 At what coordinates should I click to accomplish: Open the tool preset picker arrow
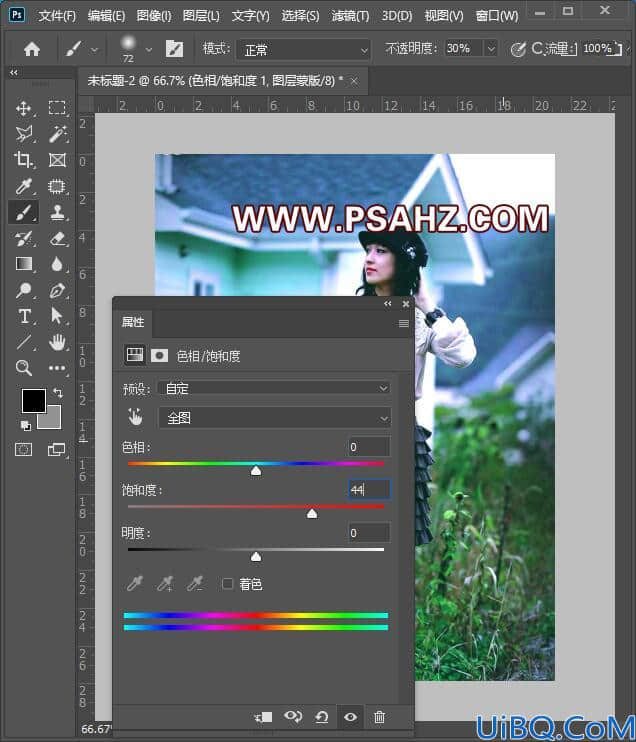click(95, 49)
